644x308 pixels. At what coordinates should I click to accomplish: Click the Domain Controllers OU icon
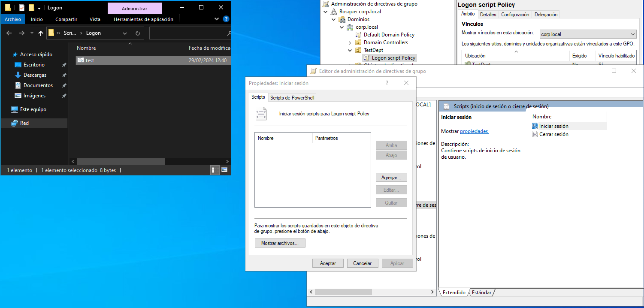pos(358,42)
